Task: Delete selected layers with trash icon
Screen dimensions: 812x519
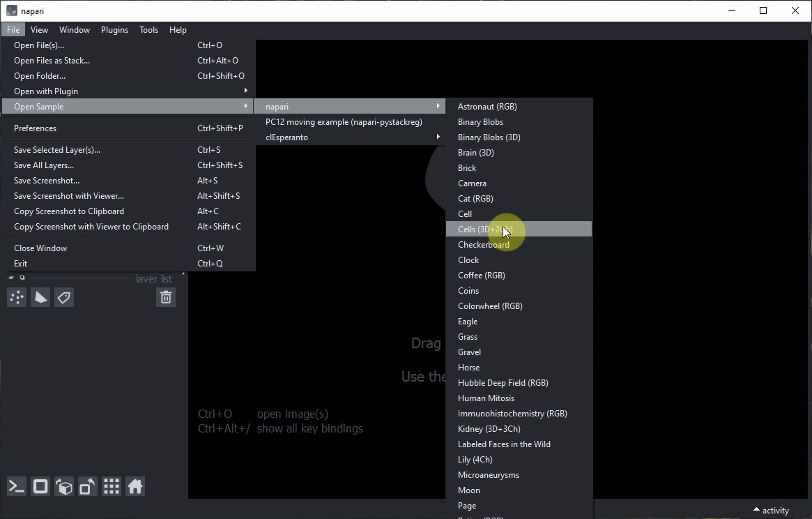Action: point(166,298)
